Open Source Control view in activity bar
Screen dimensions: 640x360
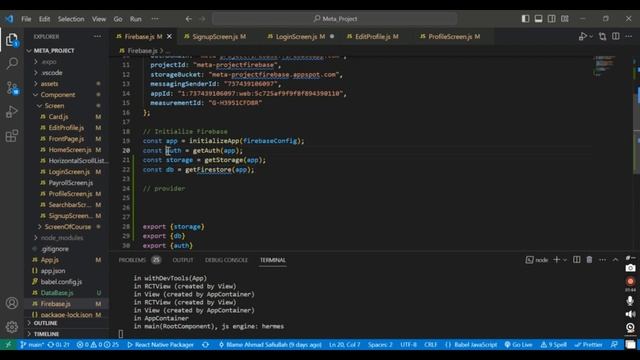tap(12, 87)
